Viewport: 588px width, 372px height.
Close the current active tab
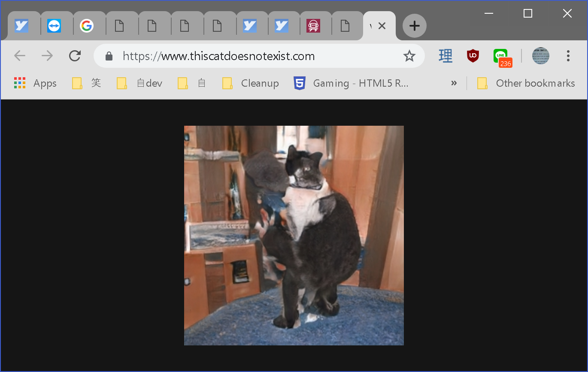382,26
